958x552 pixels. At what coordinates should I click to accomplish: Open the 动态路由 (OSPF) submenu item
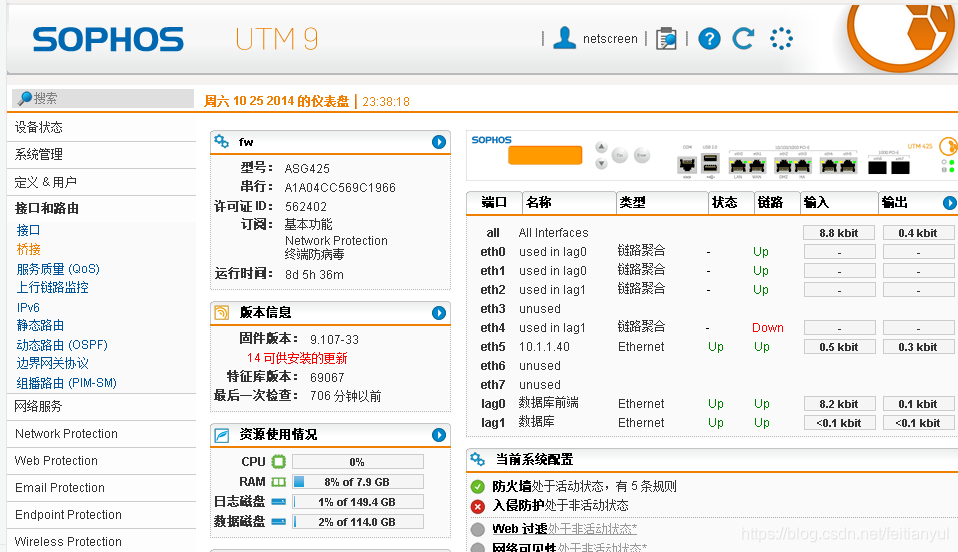(x=62, y=345)
